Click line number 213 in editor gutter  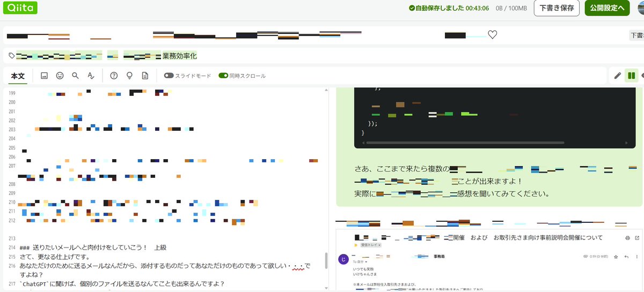(12, 238)
